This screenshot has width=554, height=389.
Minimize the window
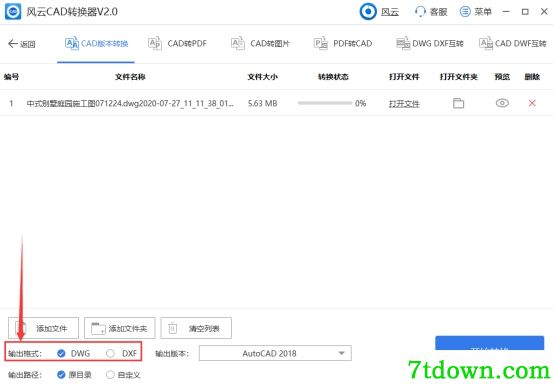point(506,12)
